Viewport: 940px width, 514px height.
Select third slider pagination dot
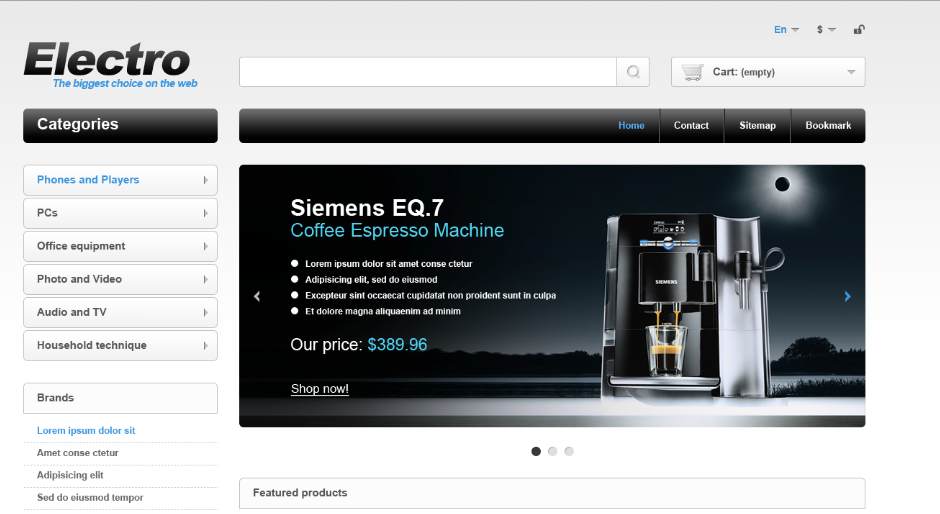569,451
